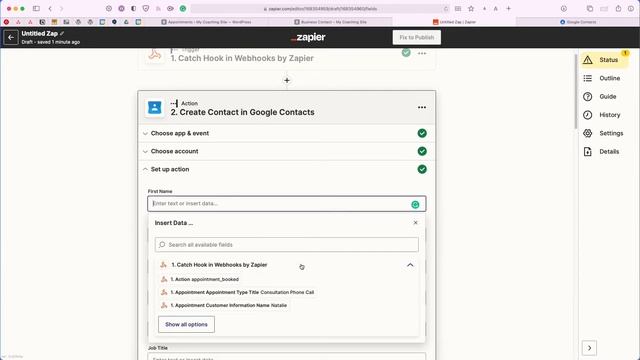640x360 pixels.
Task: Click the plus button to add a step between the trigger and the action
Action: (x=287, y=80)
